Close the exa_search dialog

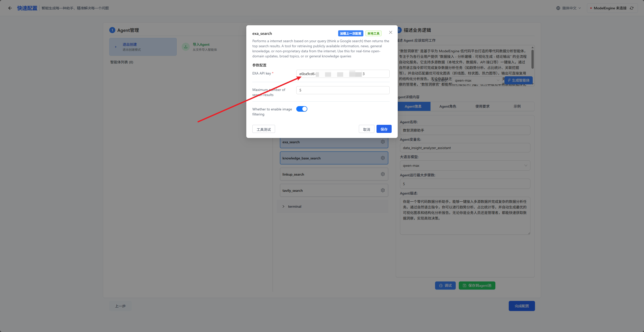pyautogui.click(x=390, y=32)
